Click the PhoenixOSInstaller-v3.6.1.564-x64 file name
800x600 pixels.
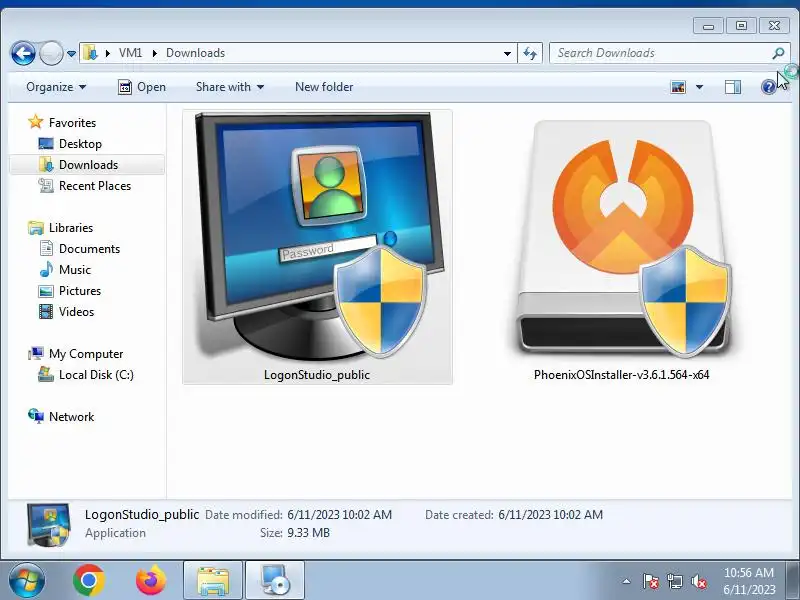[x=621, y=375]
